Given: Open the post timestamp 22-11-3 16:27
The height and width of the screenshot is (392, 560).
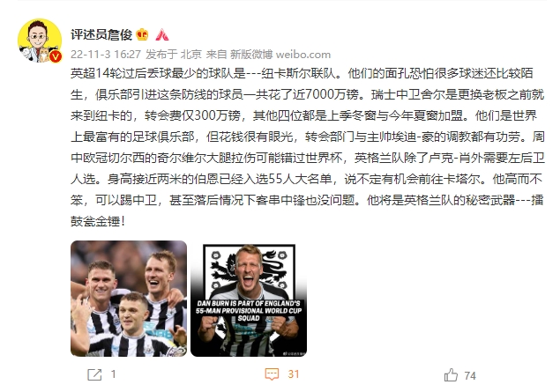Looking at the screenshot, I should click(x=106, y=55).
